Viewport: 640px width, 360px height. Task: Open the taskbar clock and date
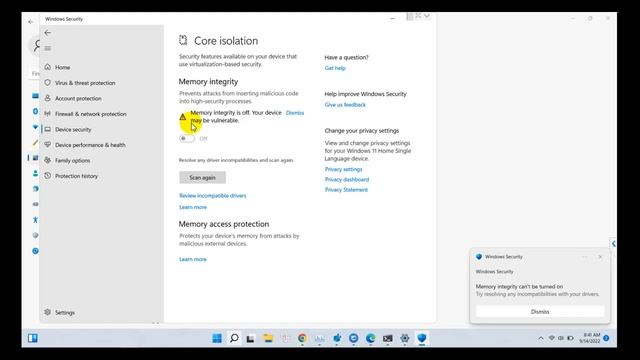pyautogui.click(x=590, y=338)
